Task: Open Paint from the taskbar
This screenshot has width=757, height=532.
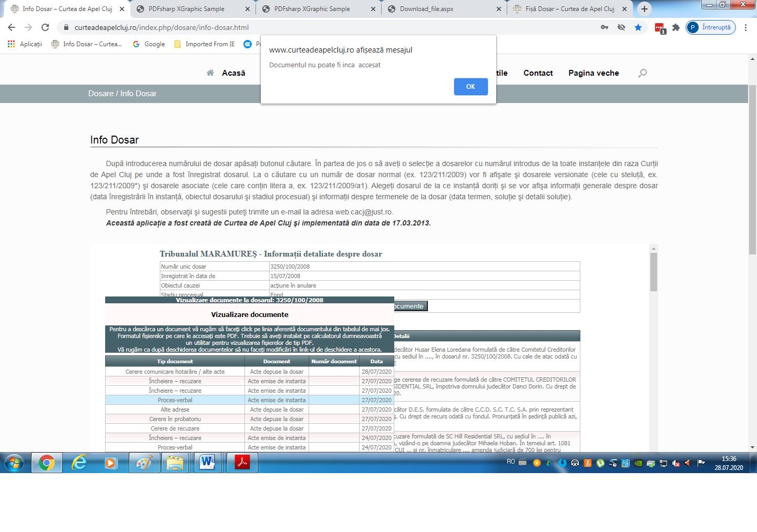Action: (x=144, y=463)
